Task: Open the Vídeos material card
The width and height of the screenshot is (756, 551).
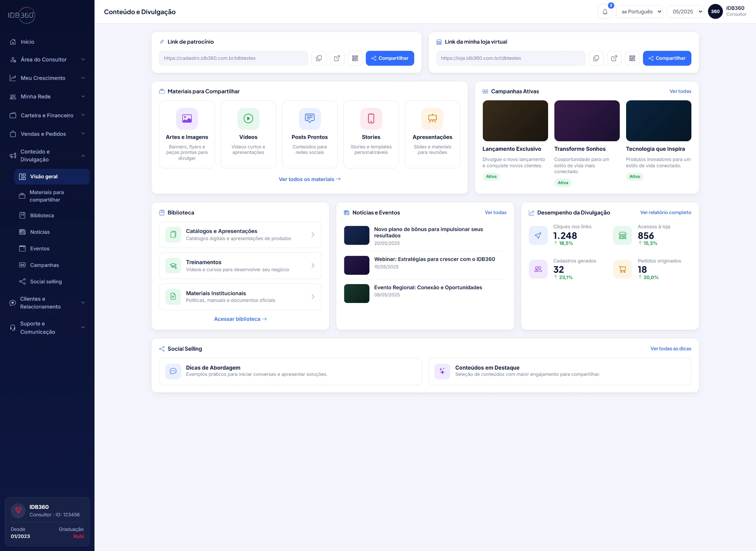Action: [x=248, y=134]
